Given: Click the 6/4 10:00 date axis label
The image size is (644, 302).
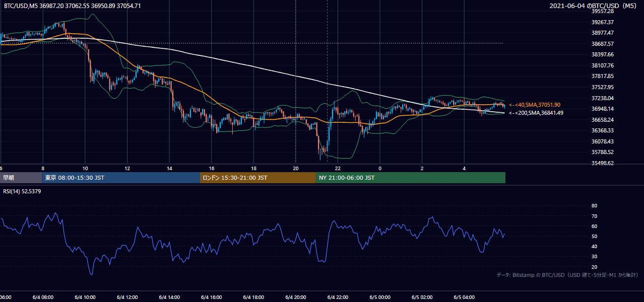Looking at the screenshot, I should [x=85, y=297].
